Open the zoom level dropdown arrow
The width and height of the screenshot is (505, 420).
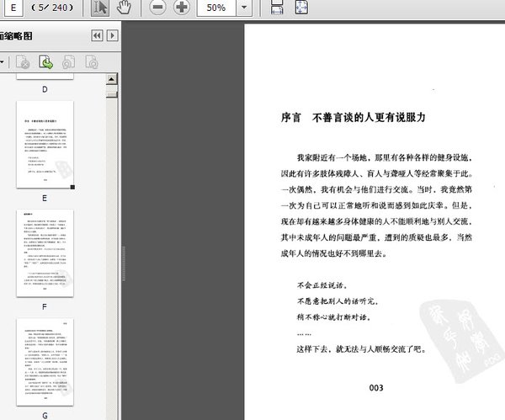244,8
